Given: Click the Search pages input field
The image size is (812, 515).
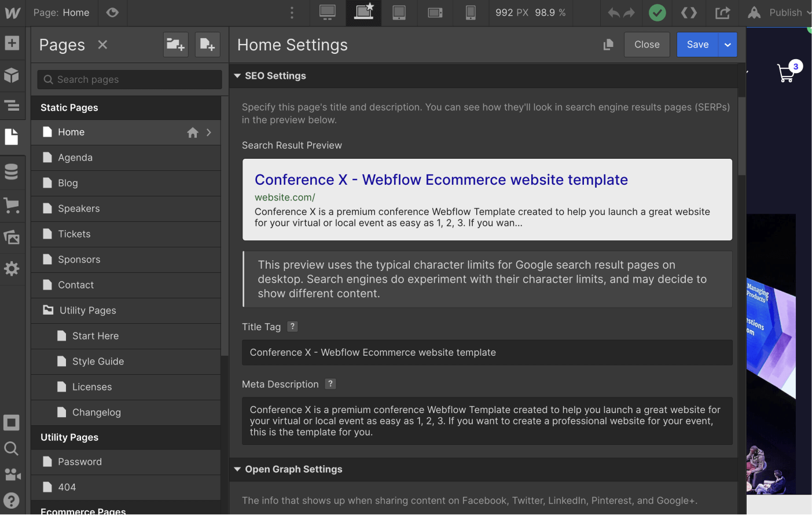Looking at the screenshot, I should 128,79.
